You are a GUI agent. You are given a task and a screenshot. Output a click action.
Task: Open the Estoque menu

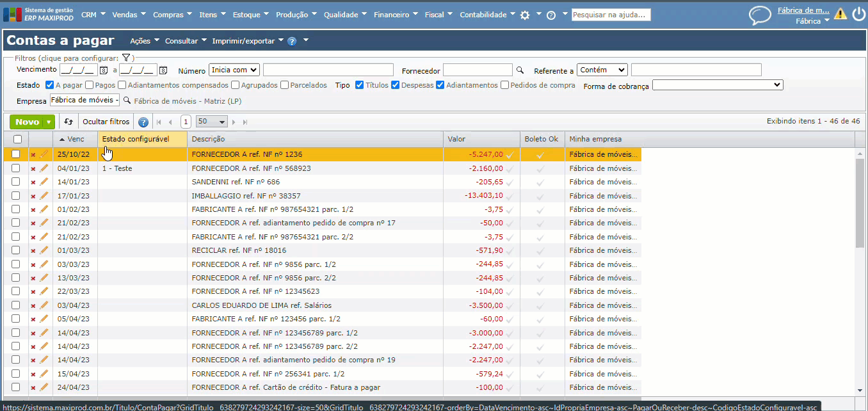point(250,15)
